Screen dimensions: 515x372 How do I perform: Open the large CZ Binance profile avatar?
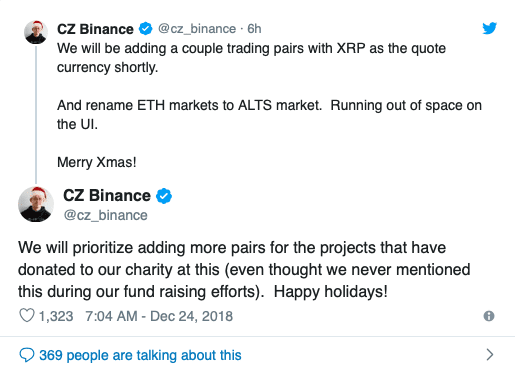tap(36, 204)
